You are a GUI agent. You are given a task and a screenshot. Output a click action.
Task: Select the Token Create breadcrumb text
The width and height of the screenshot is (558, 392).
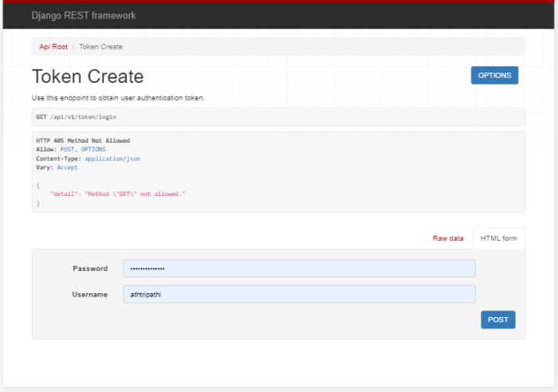coord(100,46)
